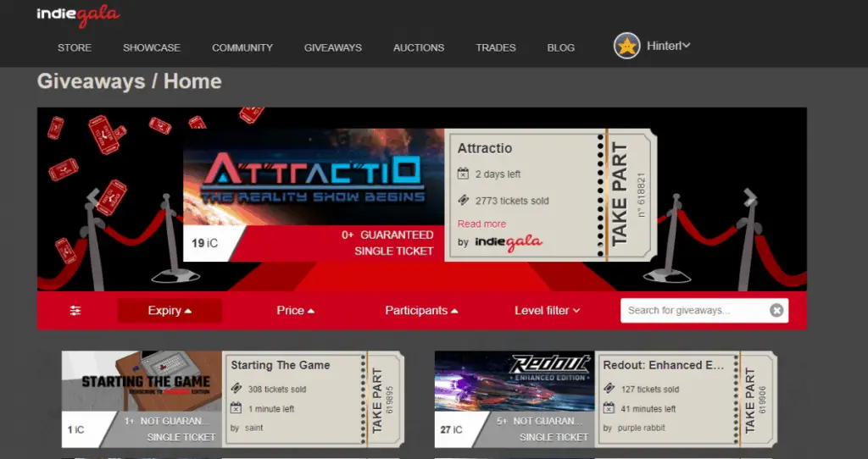868x459 pixels.
Task: Click the 27 iC price tag
Action: pyautogui.click(x=451, y=429)
